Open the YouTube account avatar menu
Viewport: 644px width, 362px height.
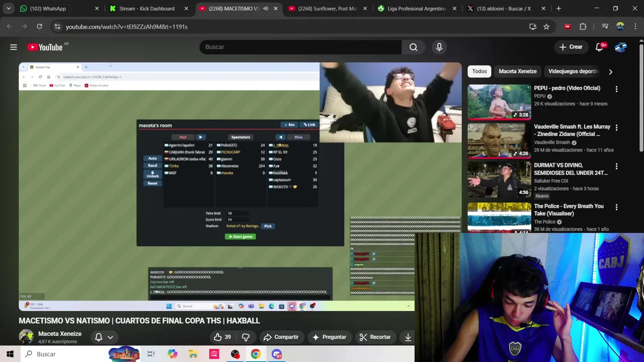tap(621, 47)
